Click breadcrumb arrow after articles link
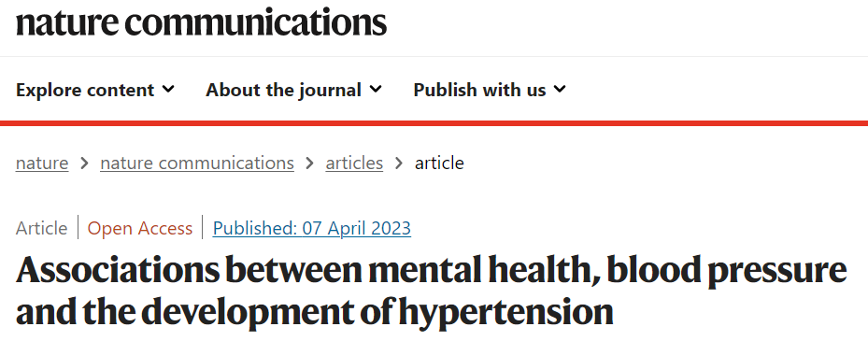The image size is (868, 341). [399, 163]
